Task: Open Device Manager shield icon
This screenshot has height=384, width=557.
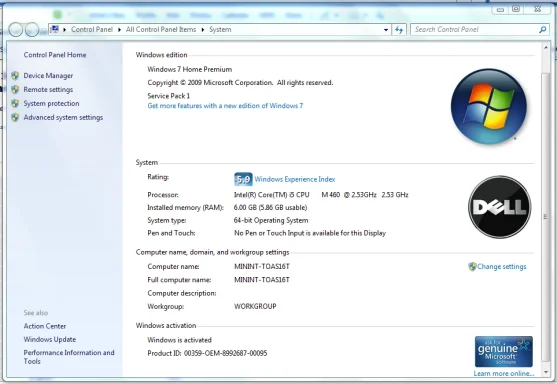Action: point(15,76)
